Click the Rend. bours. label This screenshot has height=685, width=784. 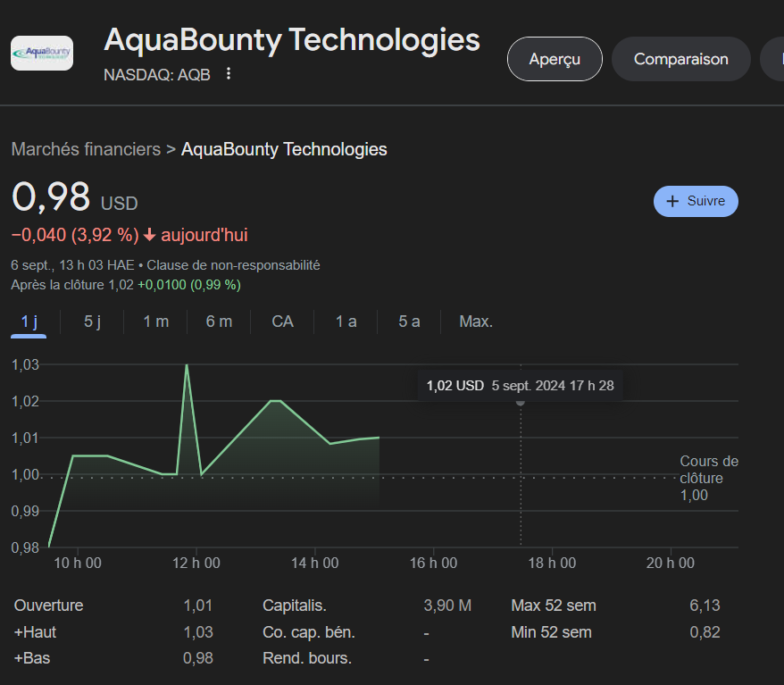pyautogui.click(x=307, y=658)
